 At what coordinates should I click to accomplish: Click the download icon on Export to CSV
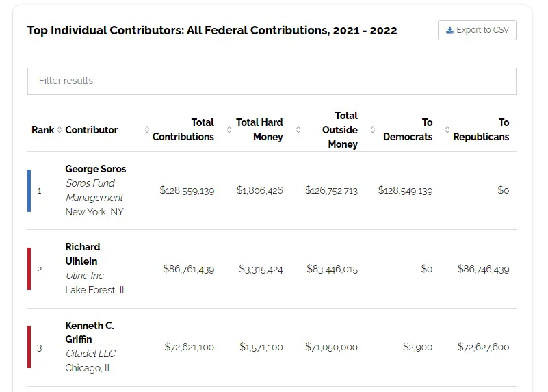[x=449, y=30]
